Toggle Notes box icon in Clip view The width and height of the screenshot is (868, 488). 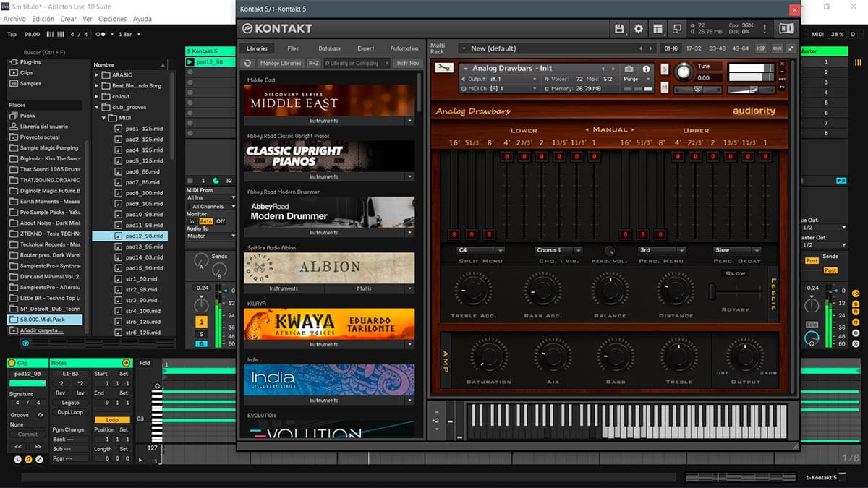28,459
